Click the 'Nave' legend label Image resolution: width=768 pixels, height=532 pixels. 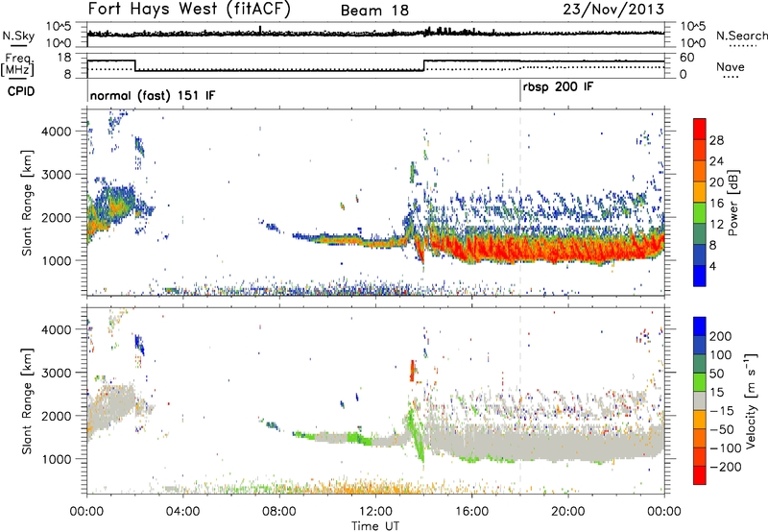click(730, 66)
